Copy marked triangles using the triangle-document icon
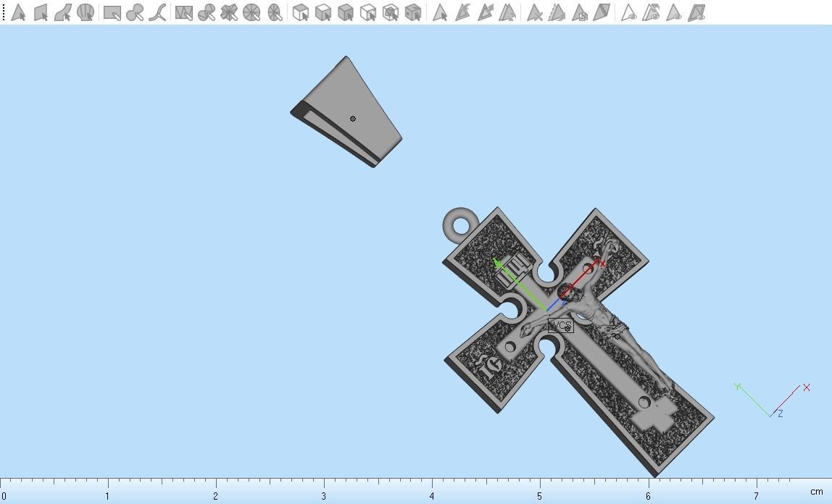The image size is (832, 504). click(x=579, y=12)
